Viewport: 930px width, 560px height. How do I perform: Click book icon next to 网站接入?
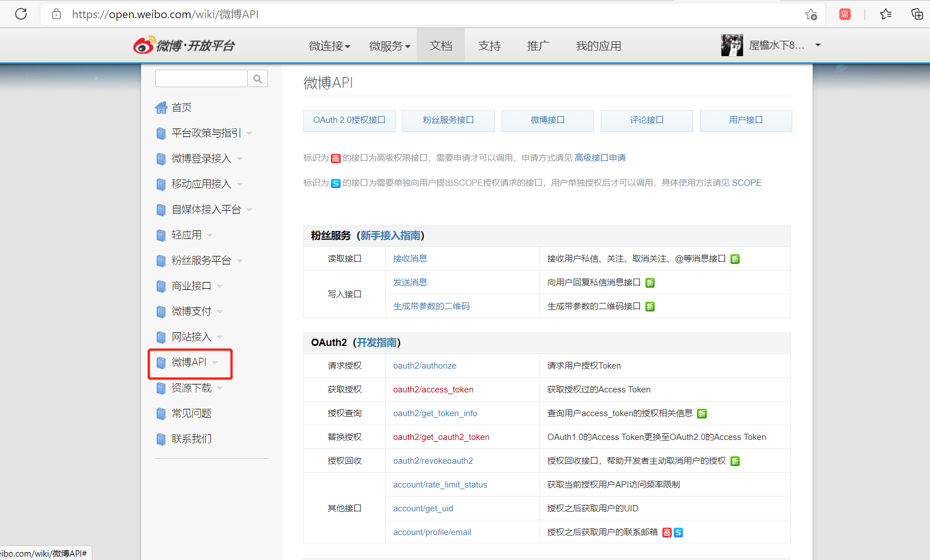[x=161, y=337]
